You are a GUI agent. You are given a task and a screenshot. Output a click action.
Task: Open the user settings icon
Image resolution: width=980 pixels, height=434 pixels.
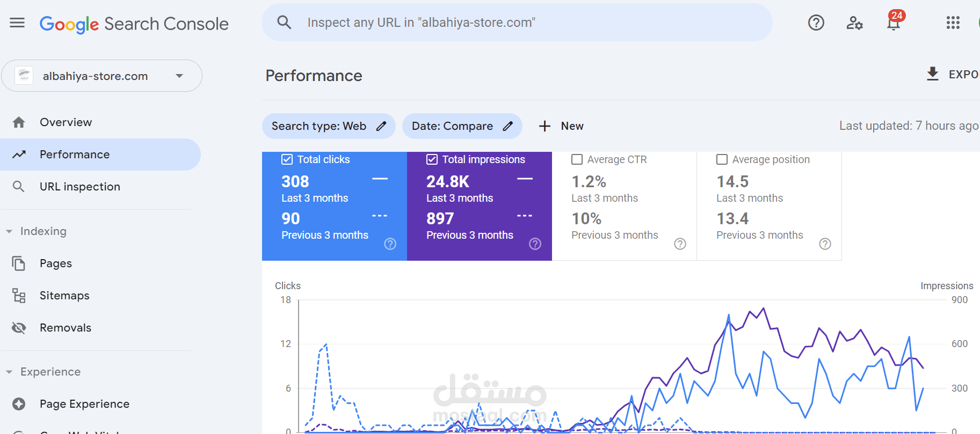854,23
